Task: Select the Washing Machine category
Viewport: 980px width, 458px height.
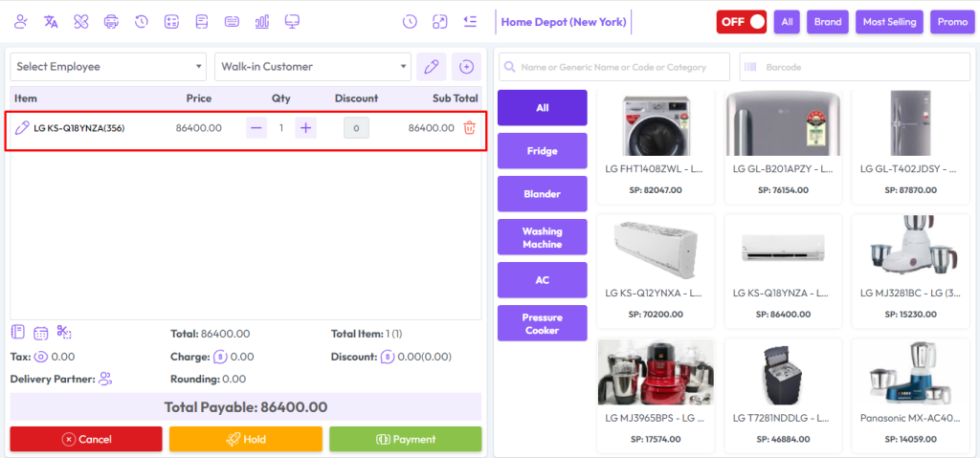Action: click(x=543, y=237)
